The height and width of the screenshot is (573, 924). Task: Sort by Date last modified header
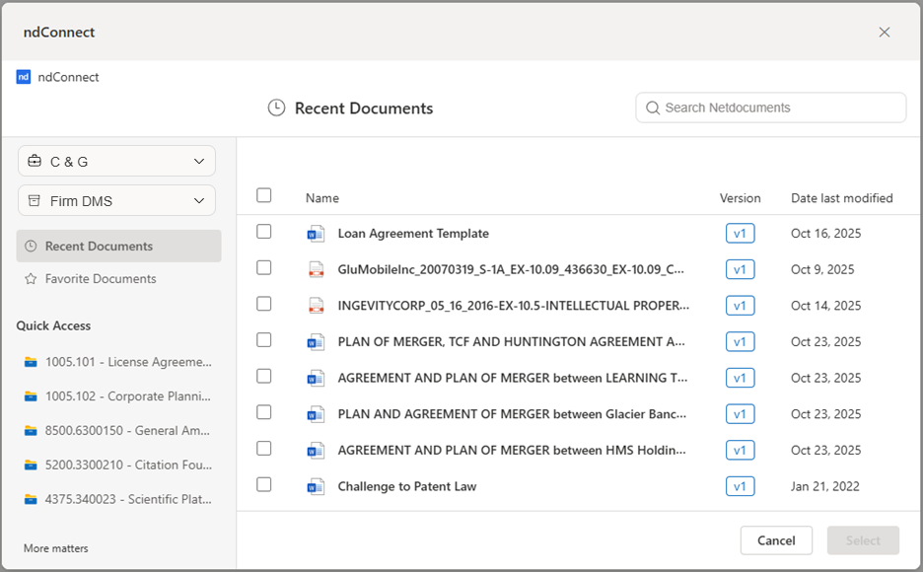tap(841, 198)
